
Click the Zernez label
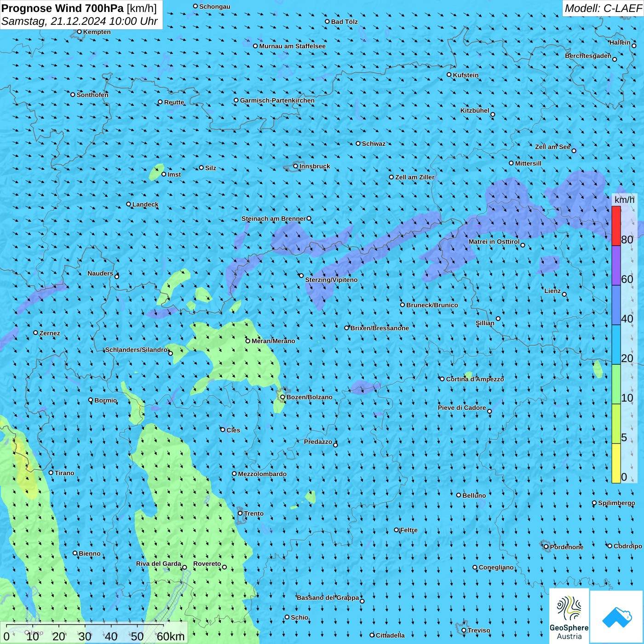click(50, 333)
